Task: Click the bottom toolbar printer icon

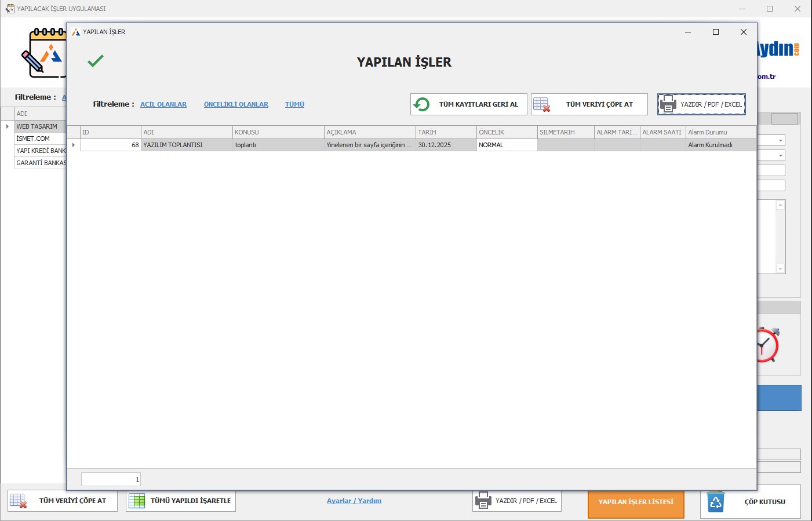Action: (x=483, y=501)
